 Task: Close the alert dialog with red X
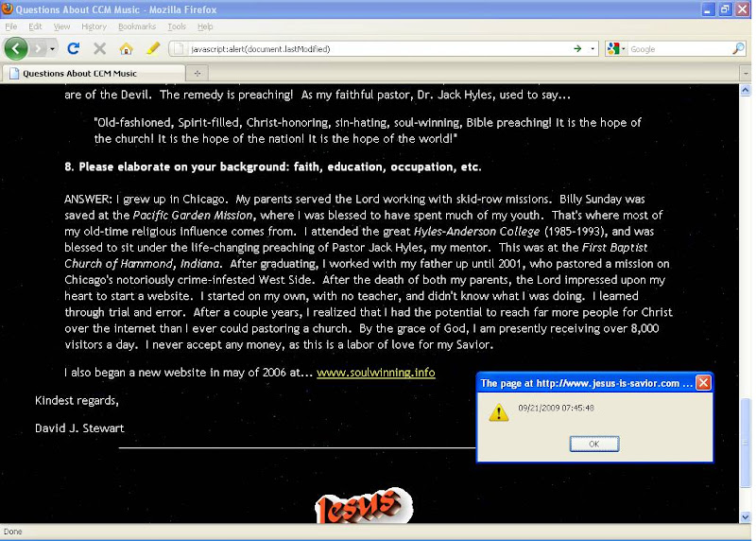703,383
